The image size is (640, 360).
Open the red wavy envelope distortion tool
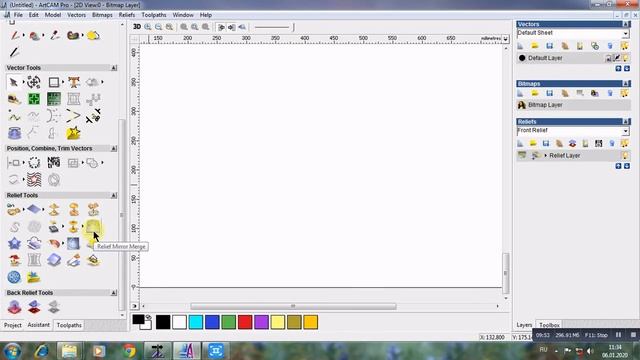pos(34,179)
